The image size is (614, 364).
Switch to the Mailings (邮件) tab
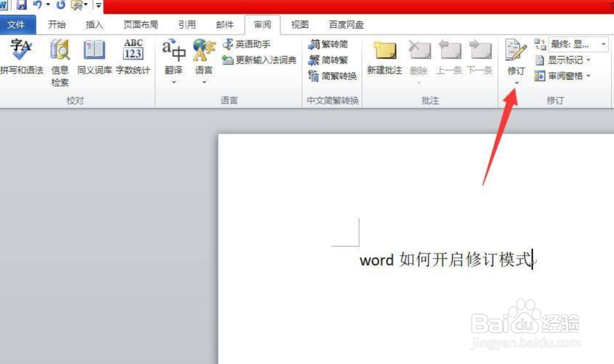(x=225, y=25)
